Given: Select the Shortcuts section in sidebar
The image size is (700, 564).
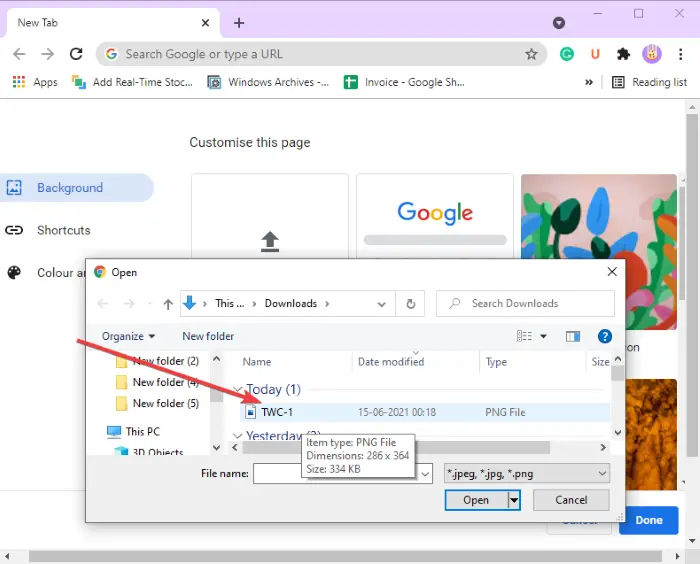Looking at the screenshot, I should pos(48,230).
